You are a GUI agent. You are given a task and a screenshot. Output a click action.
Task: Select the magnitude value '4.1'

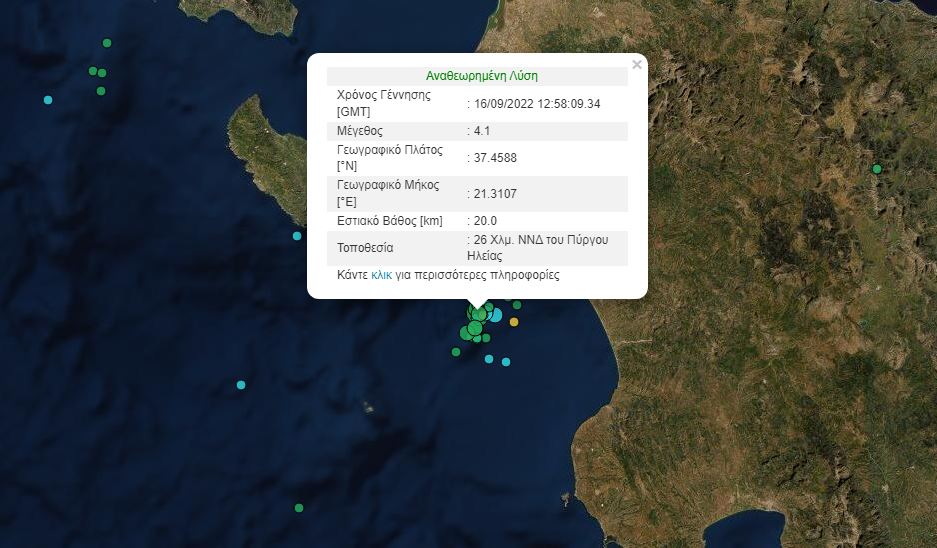pos(482,130)
